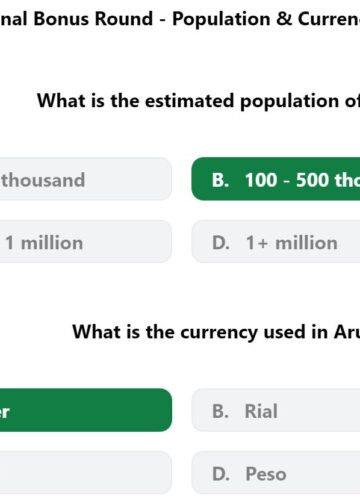Click the 'B.' letter on the green population answer
This screenshot has width=360, height=504.
220,180
